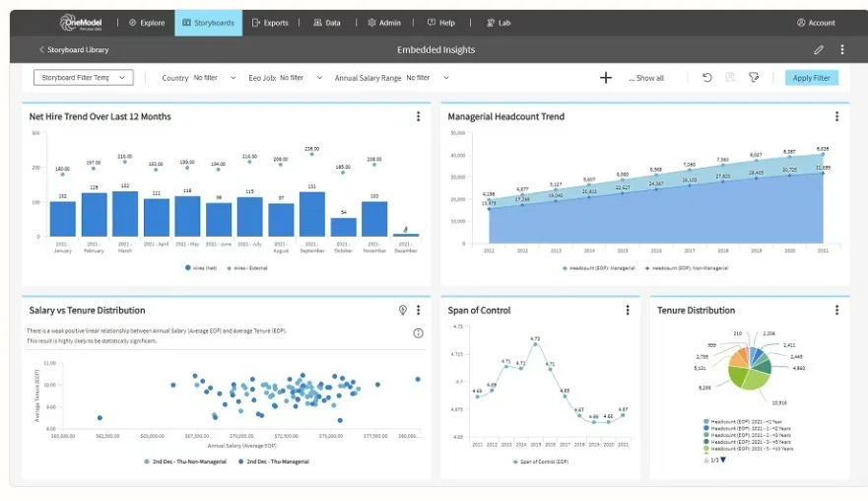Toggle Span of Control (EOP) legend series
868x501 pixels.
541,462
